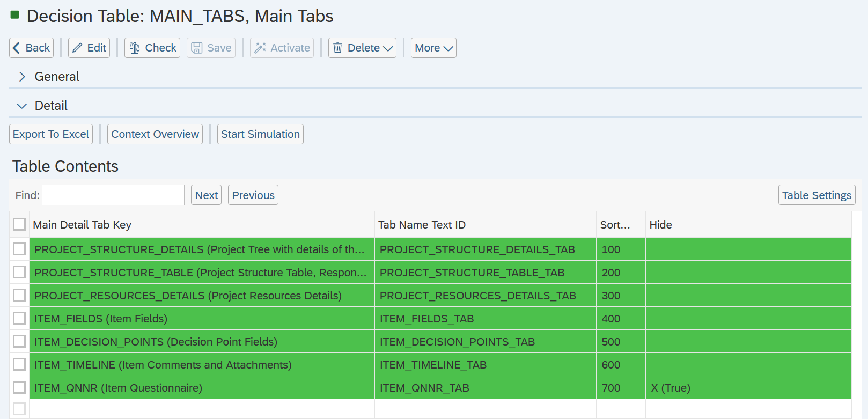Click the Back arrow icon

(x=16, y=48)
